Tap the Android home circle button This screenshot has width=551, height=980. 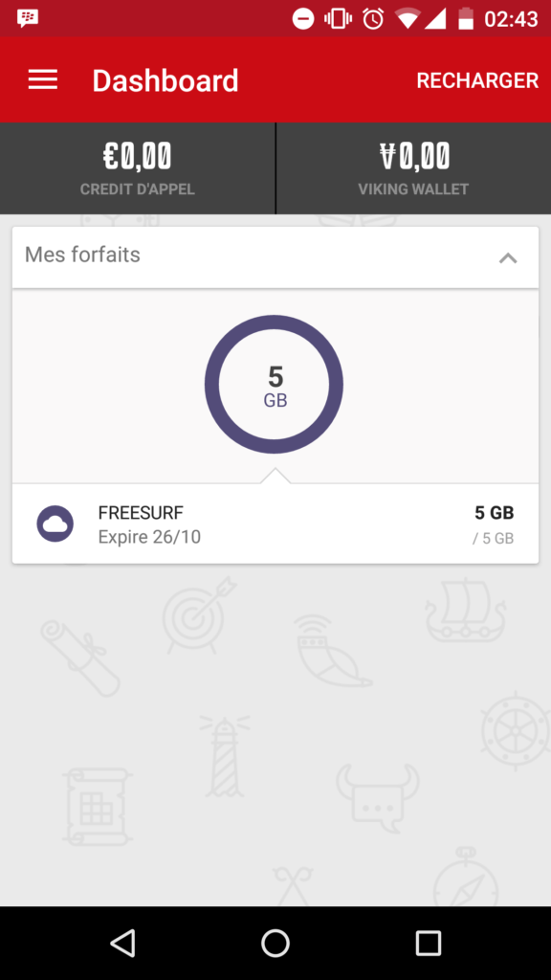[x=275, y=943]
